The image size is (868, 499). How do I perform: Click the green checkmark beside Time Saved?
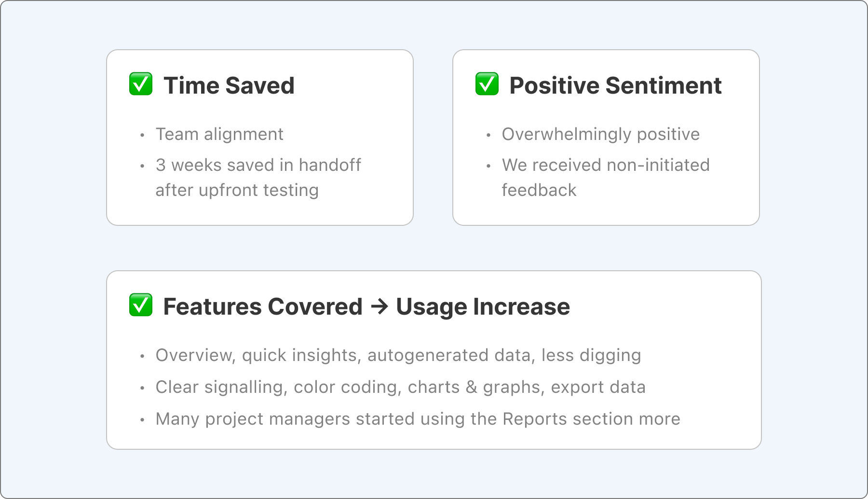click(141, 84)
